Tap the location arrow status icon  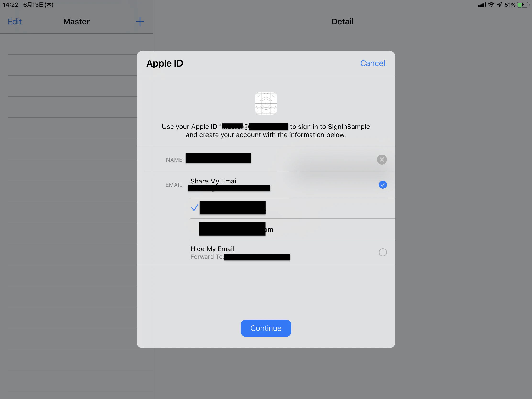point(499,5)
